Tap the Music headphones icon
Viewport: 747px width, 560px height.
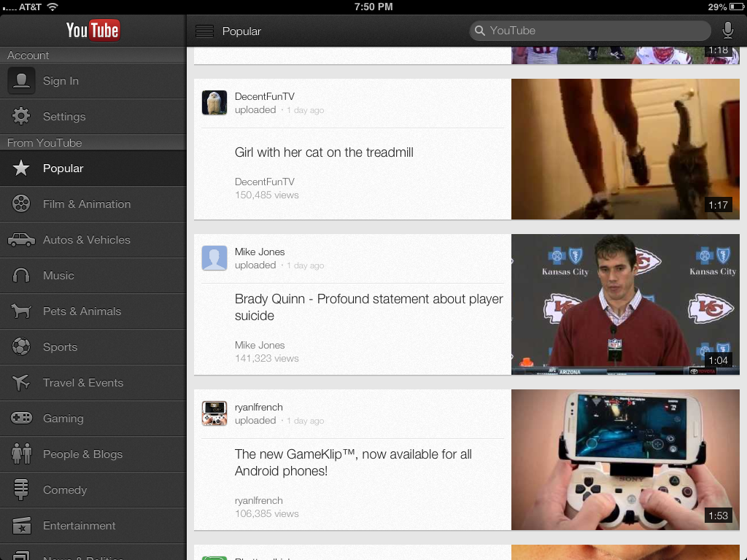(x=21, y=275)
